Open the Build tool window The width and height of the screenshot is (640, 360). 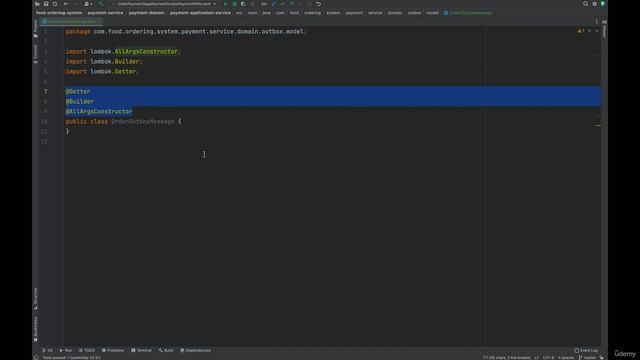click(166, 350)
